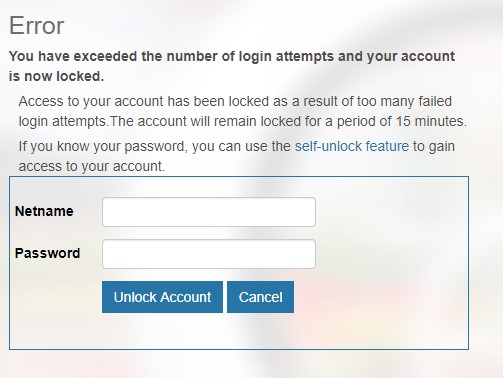The image size is (503, 378).
Task: Select the Error page heading
Action: coord(36,26)
